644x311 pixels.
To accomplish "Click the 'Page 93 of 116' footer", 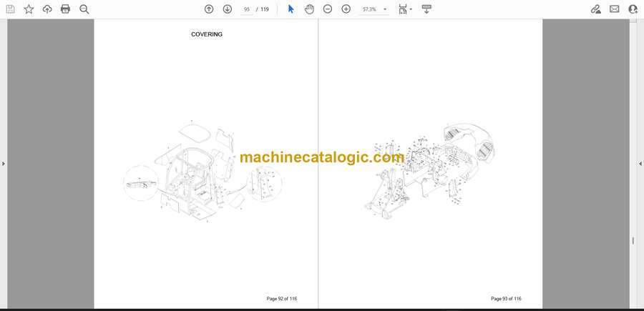I will click(x=506, y=299).
